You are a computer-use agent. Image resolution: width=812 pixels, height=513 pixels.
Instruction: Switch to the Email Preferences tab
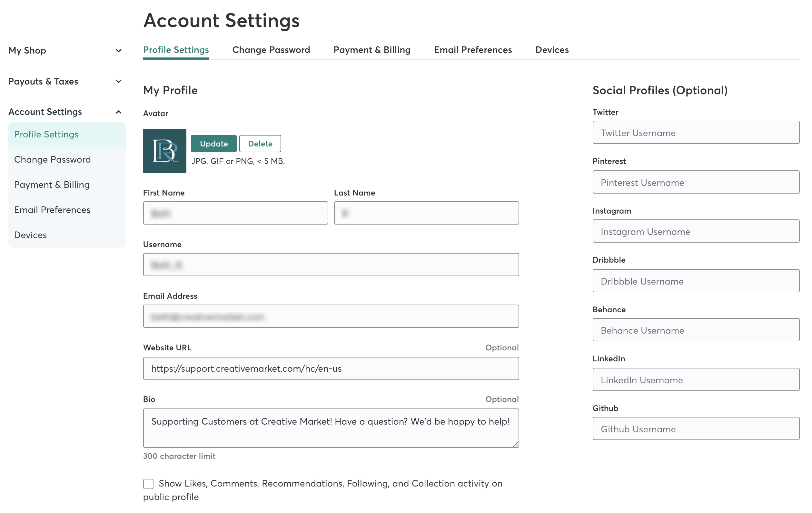click(x=473, y=50)
